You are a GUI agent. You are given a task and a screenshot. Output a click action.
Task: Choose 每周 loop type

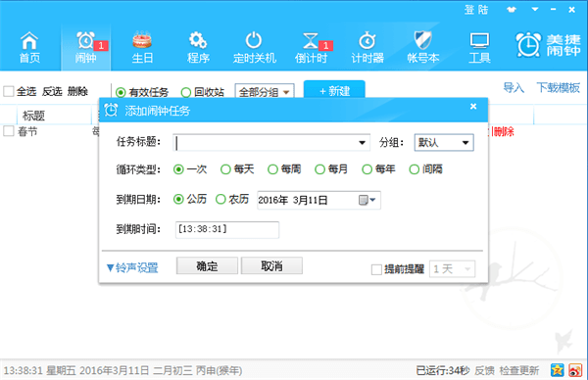coord(272,169)
